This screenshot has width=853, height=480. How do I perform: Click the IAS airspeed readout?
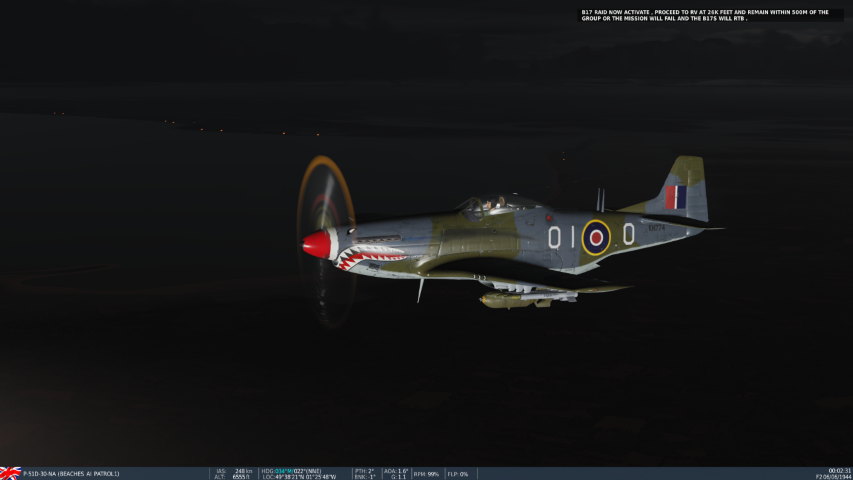[234, 470]
